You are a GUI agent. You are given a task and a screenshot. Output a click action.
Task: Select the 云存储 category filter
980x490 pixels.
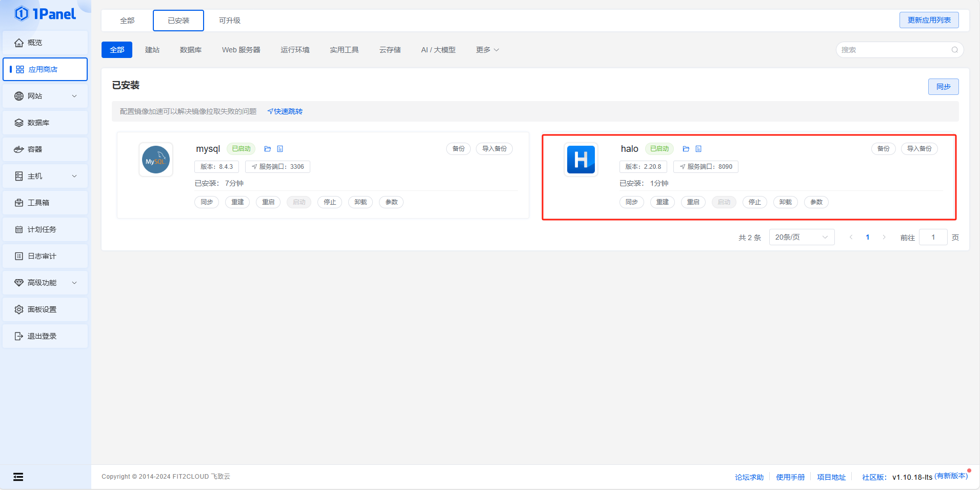pyautogui.click(x=390, y=50)
